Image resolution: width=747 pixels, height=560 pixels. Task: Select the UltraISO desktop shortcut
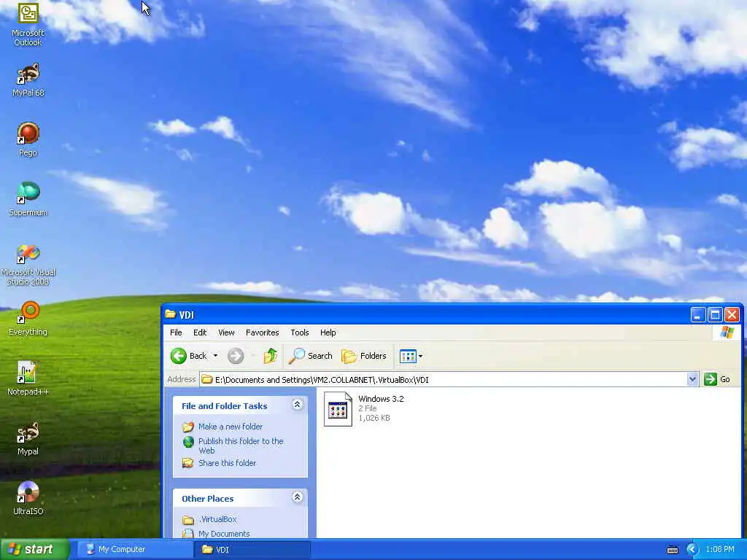(28, 498)
